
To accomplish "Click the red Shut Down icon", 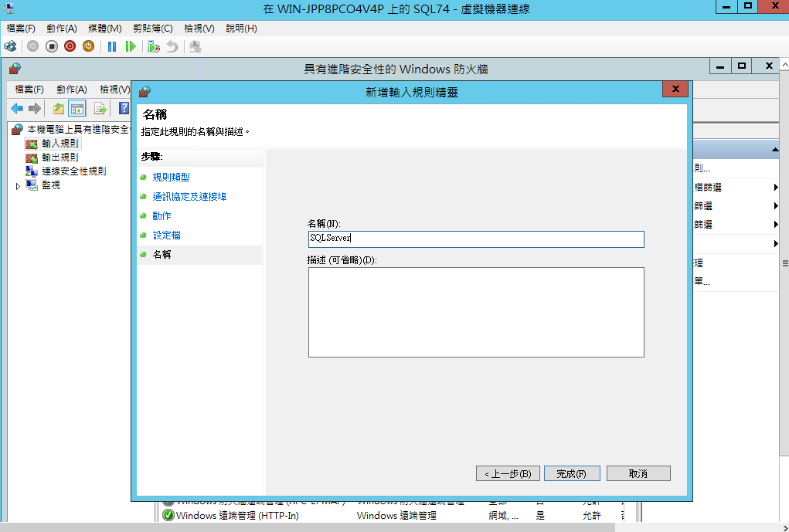I will pos(70,47).
